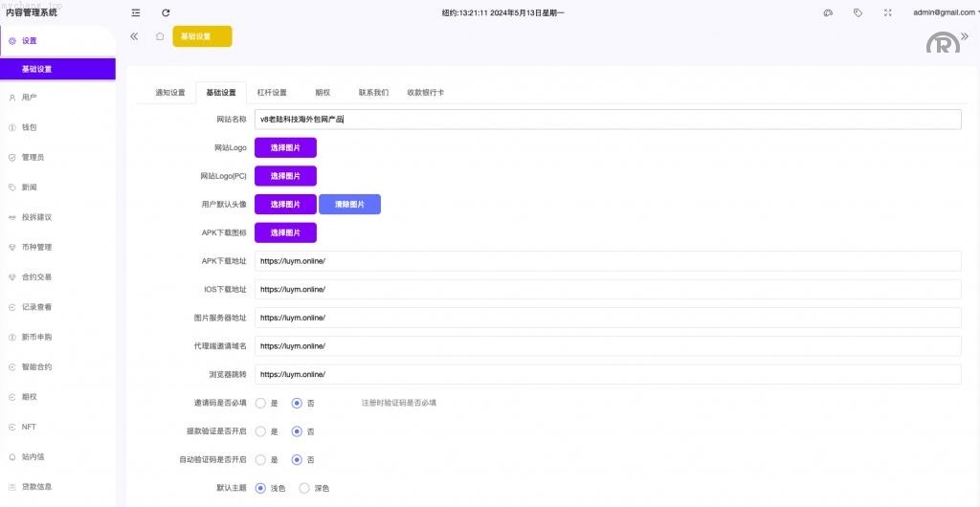Click the refresh icon in top bar
980x507 pixels.
click(x=166, y=12)
